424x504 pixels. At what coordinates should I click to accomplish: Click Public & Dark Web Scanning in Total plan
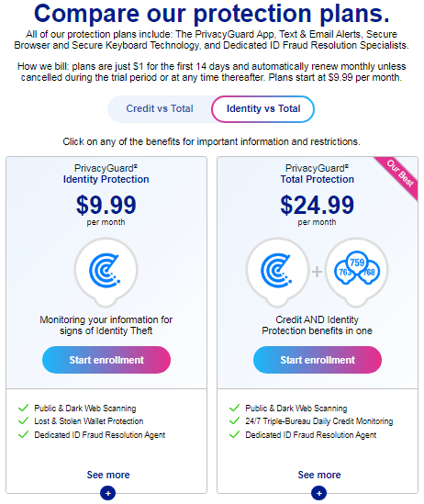point(296,409)
